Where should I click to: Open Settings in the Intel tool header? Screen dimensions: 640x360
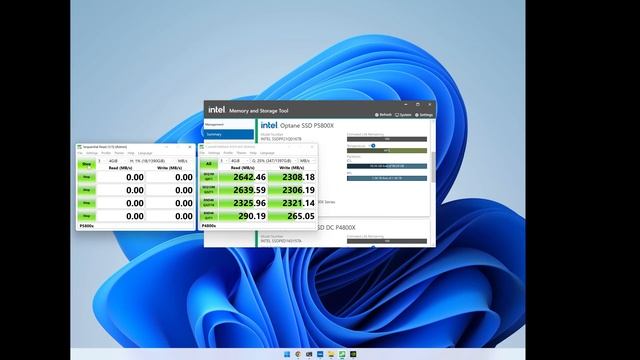(x=424, y=115)
